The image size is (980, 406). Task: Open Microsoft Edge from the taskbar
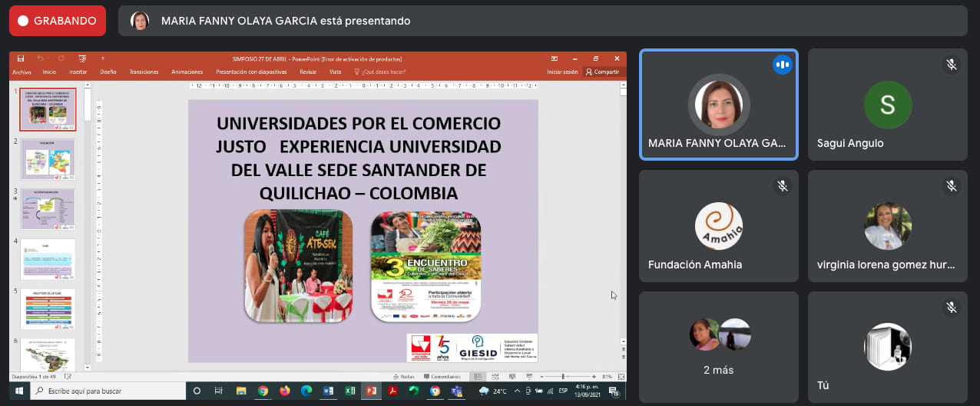306,391
